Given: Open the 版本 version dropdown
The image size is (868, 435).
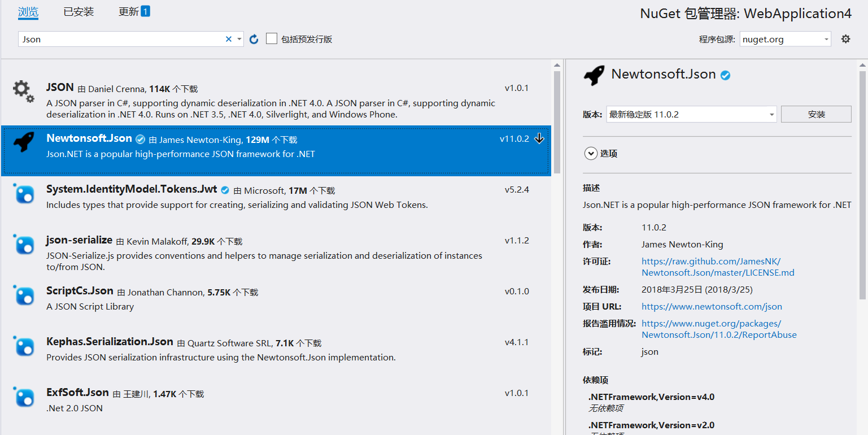Looking at the screenshot, I should click(x=691, y=114).
